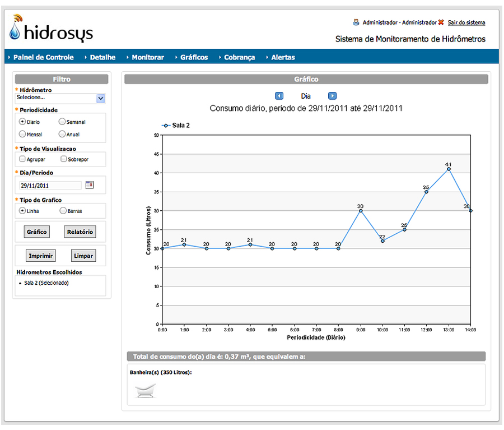Click Sistema de Monitoramento de Hidrômetros title
Screen dimensions: 504x430
click(410, 39)
